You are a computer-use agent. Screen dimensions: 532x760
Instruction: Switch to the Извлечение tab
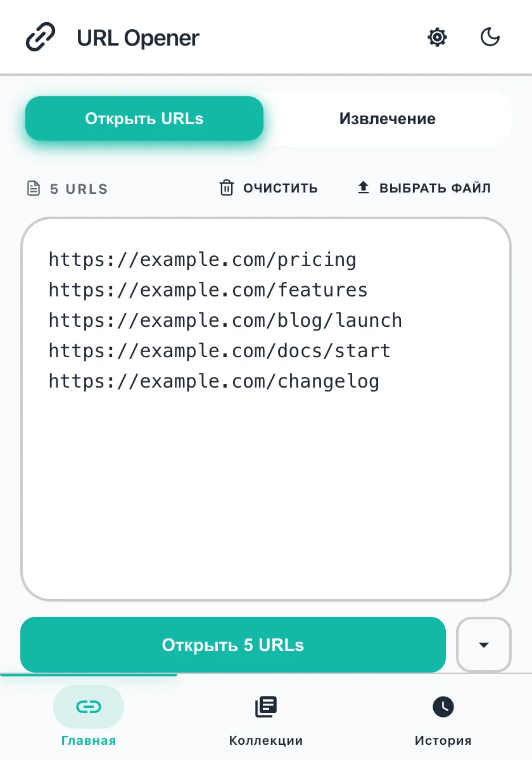tap(388, 118)
